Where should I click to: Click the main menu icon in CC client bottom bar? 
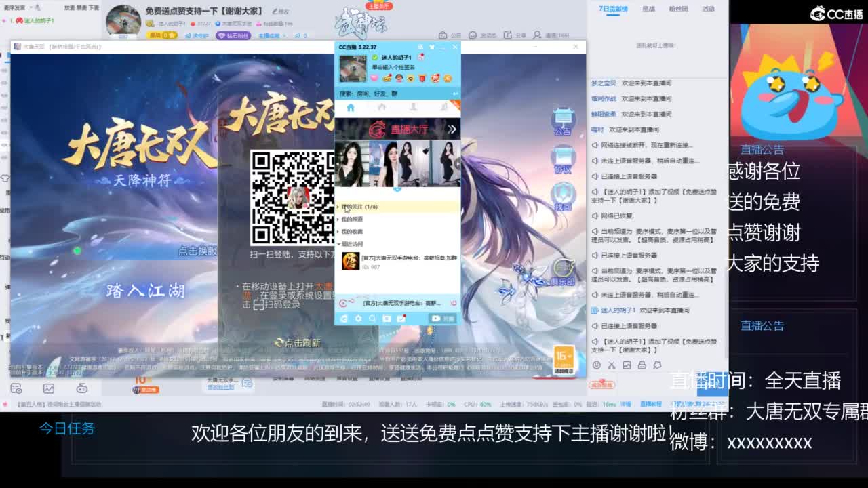(344, 319)
